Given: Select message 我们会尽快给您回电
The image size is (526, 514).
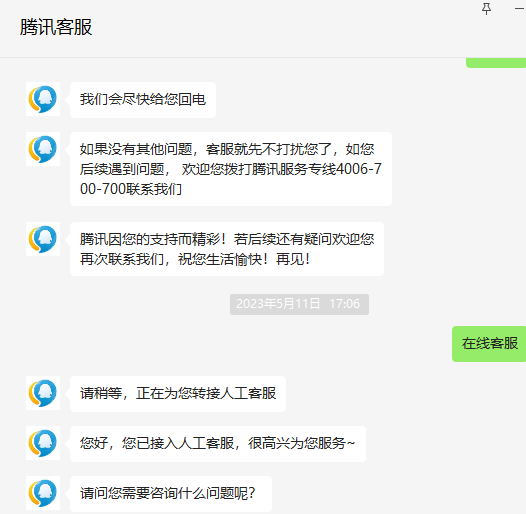Looking at the screenshot, I should tap(143, 100).
